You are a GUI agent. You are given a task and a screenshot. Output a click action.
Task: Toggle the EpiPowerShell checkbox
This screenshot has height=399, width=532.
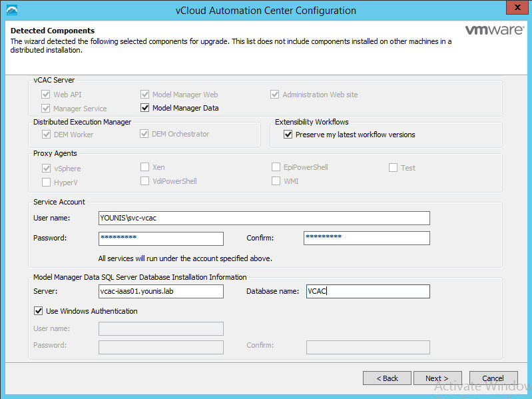tap(276, 167)
